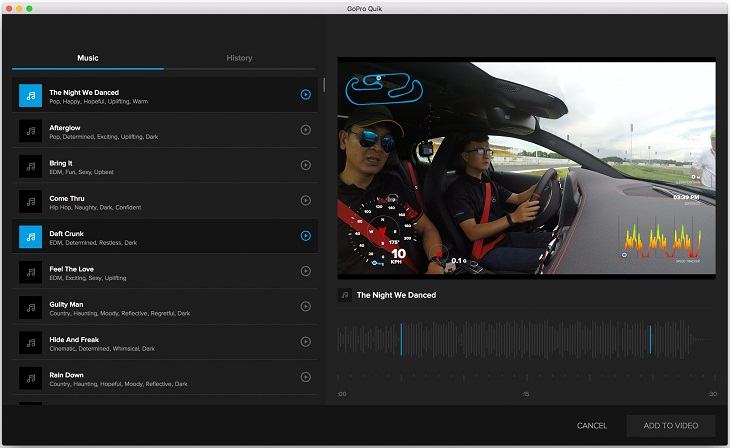Select the Bring It song title
The width and height of the screenshot is (730, 448).
click(x=61, y=163)
